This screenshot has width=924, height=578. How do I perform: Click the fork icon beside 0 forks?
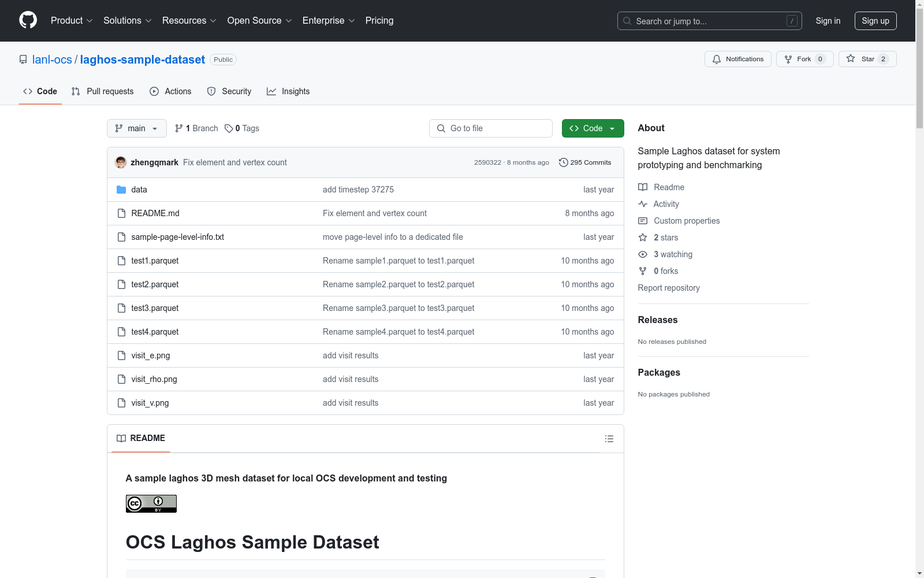click(643, 271)
